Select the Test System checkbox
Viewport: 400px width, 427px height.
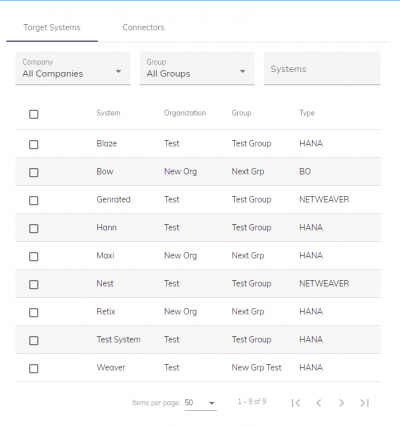pyautogui.click(x=34, y=340)
